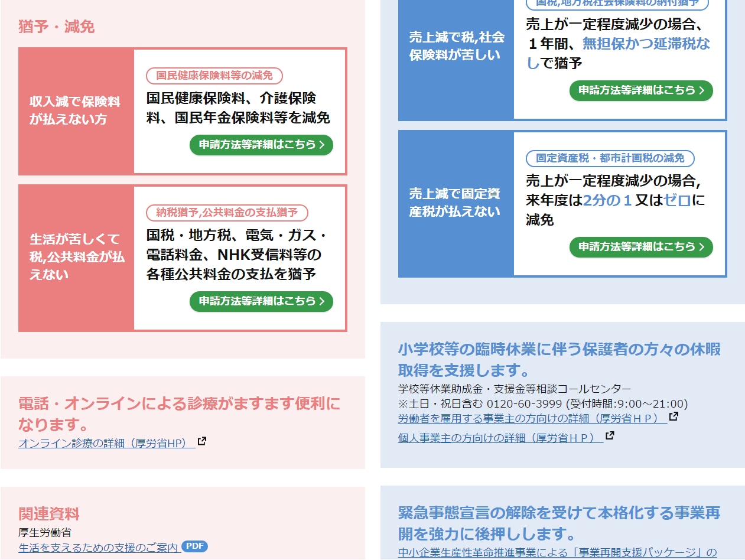
Task: Click the 固定資産税・都市計画税の減免 pill label
Action: 610,158
